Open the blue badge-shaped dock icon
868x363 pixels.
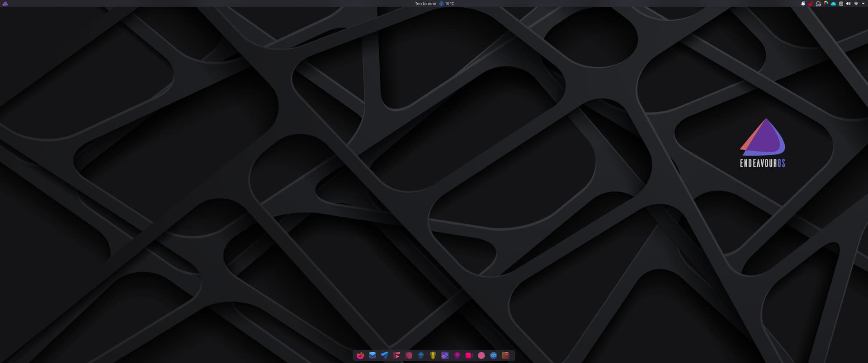[421, 355]
